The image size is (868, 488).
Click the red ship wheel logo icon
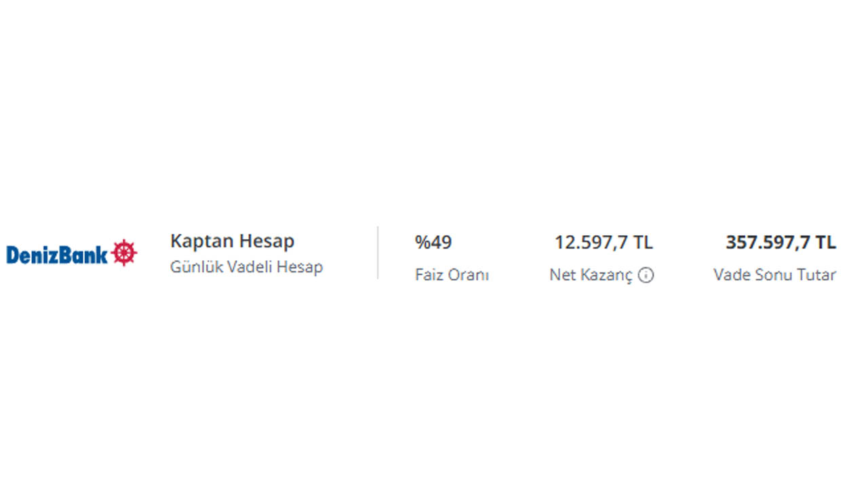pyautogui.click(x=124, y=253)
